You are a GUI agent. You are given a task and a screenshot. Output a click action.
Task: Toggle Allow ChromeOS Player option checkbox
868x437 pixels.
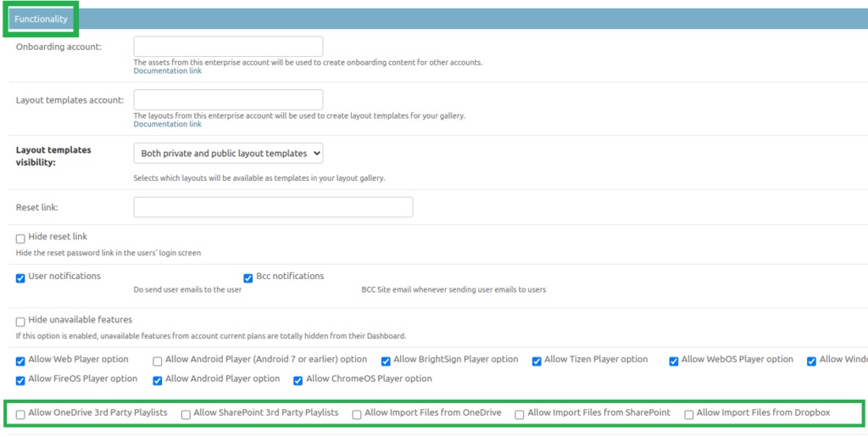[298, 380]
